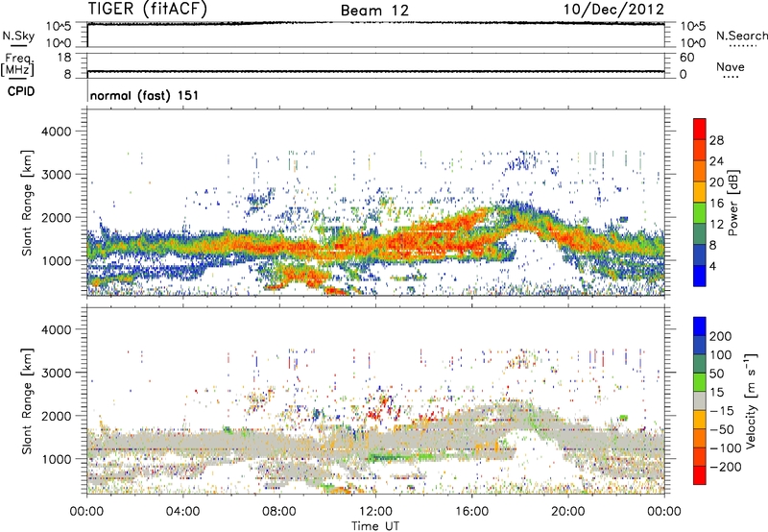Click the 08:00 time axis label

point(279,512)
